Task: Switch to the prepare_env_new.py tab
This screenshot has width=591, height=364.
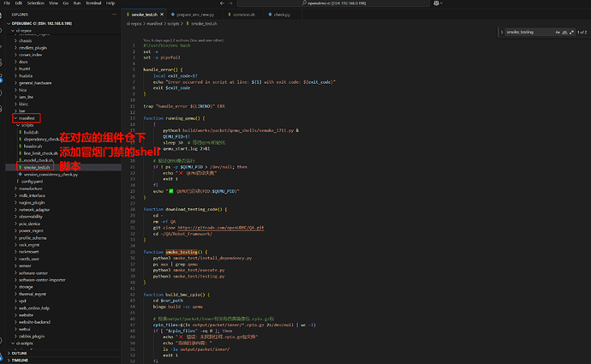Action: click(195, 15)
